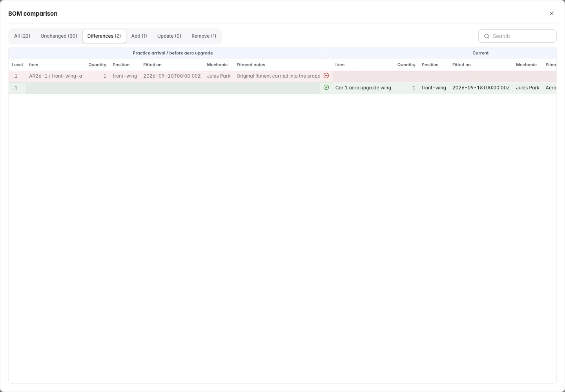Open the Update (0) tab

(169, 36)
